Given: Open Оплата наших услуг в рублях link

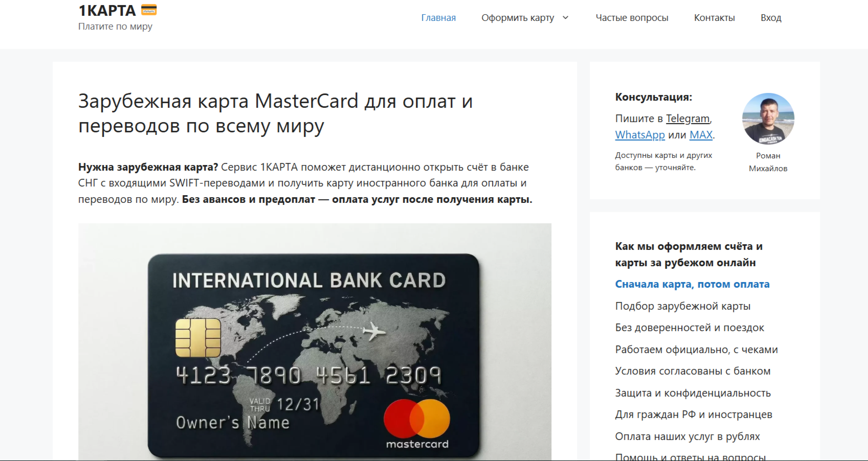Looking at the screenshot, I should (687, 436).
